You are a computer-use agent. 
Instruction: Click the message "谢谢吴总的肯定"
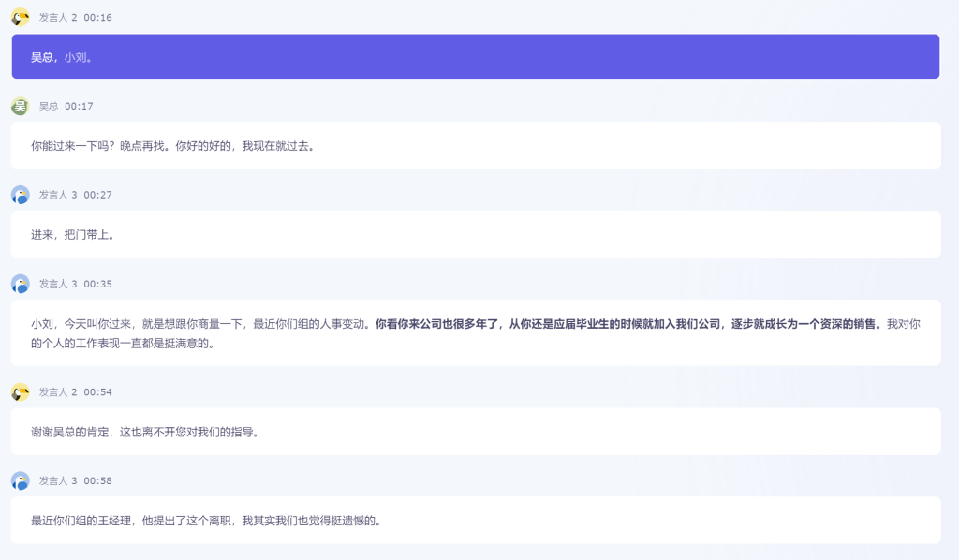click(144, 432)
